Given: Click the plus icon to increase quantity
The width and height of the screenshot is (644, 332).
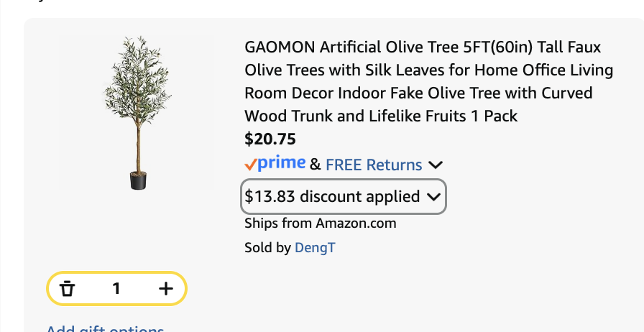Looking at the screenshot, I should pyautogui.click(x=166, y=289).
